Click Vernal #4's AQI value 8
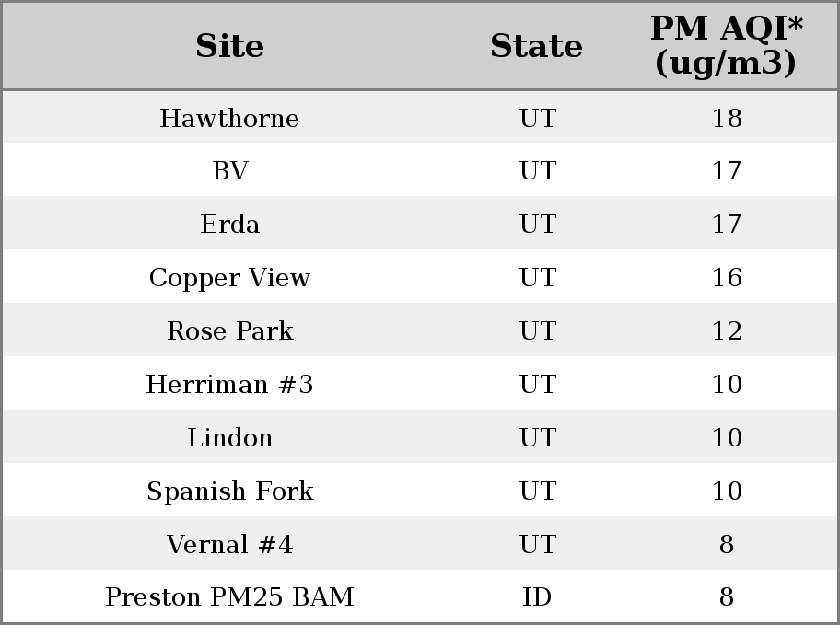This screenshot has width=840, height=625. [727, 545]
